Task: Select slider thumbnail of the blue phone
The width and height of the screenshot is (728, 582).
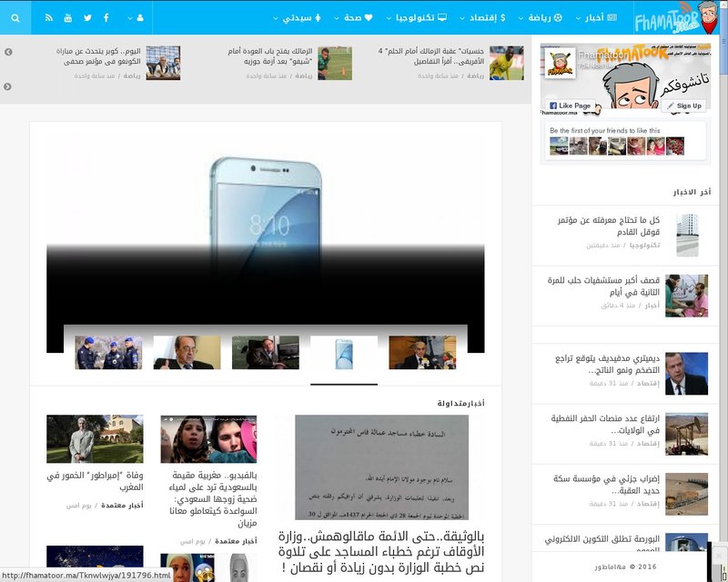Action: 344,352
